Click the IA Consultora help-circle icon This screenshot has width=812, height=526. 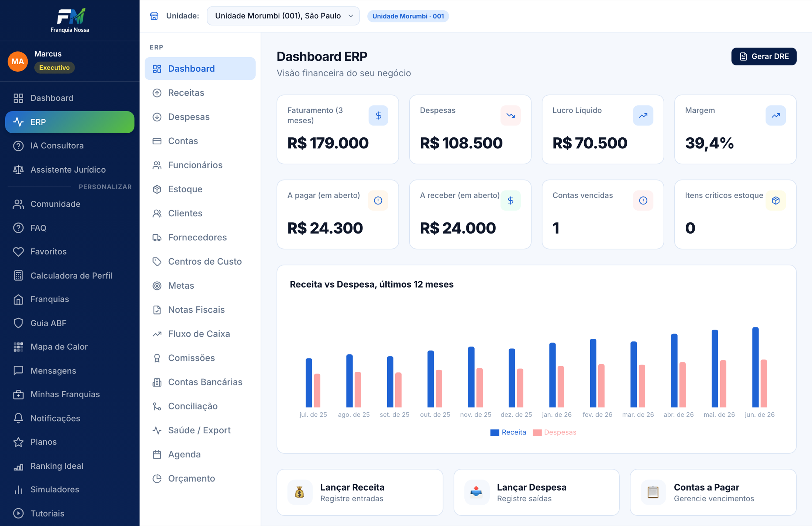tap(18, 146)
